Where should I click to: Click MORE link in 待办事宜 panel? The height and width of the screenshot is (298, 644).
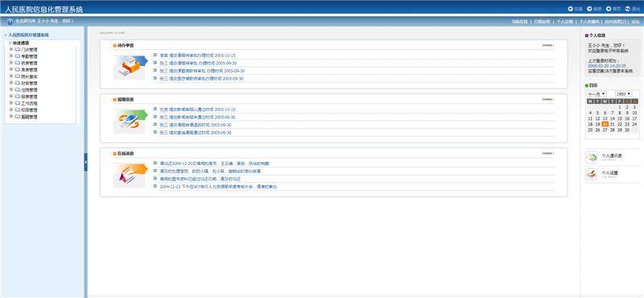548,45
